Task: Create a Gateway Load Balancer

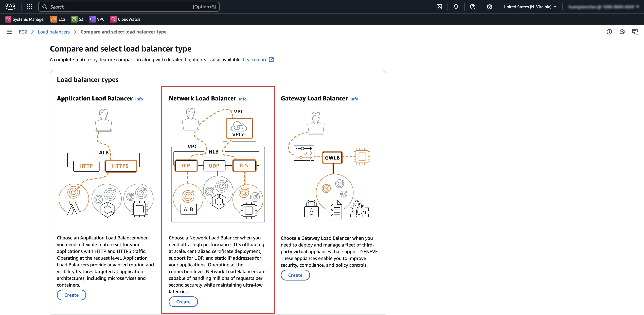Action: tap(295, 275)
